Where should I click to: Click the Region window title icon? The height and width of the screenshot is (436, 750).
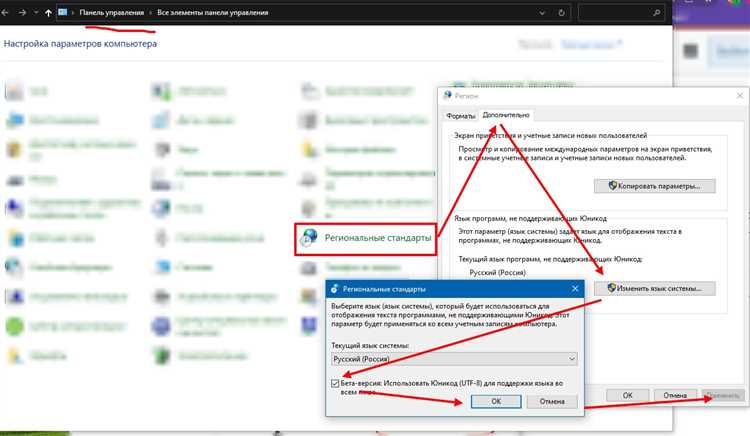pos(448,95)
